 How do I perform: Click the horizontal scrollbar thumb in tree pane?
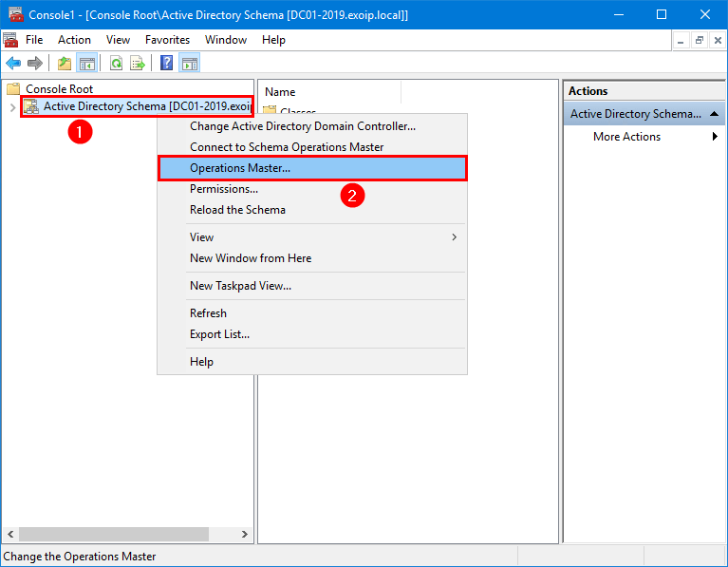(x=114, y=534)
